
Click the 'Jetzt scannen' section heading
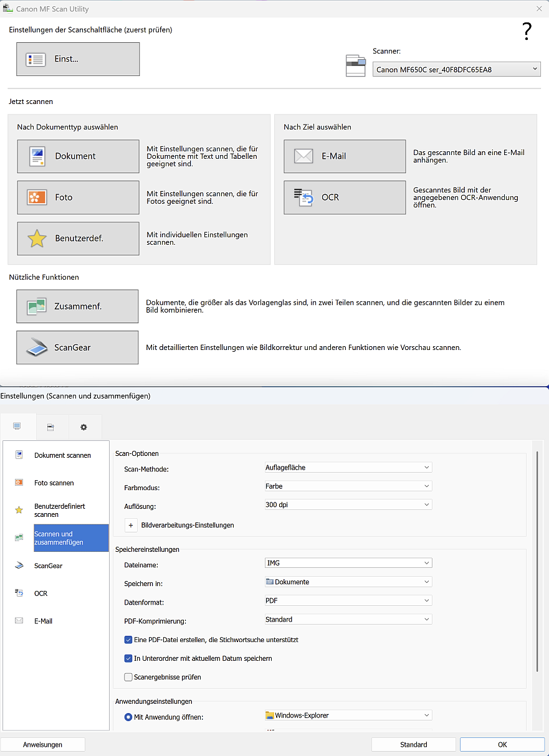31,101
